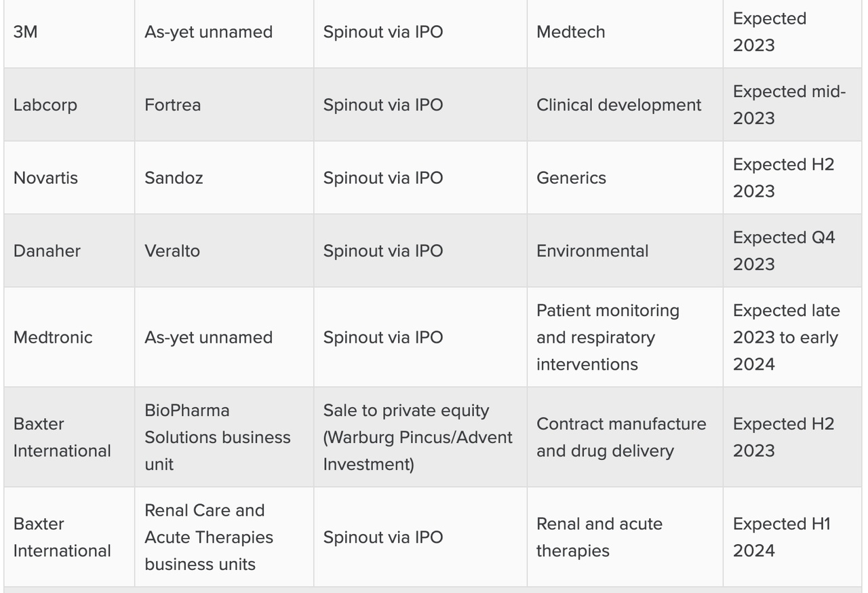The image size is (868, 593).
Task: Click the Sandoz cell
Action: (174, 178)
